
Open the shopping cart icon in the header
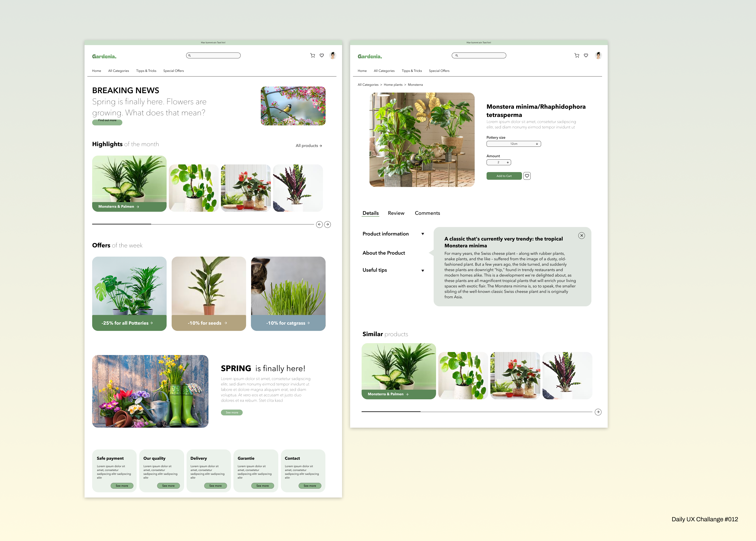(312, 56)
